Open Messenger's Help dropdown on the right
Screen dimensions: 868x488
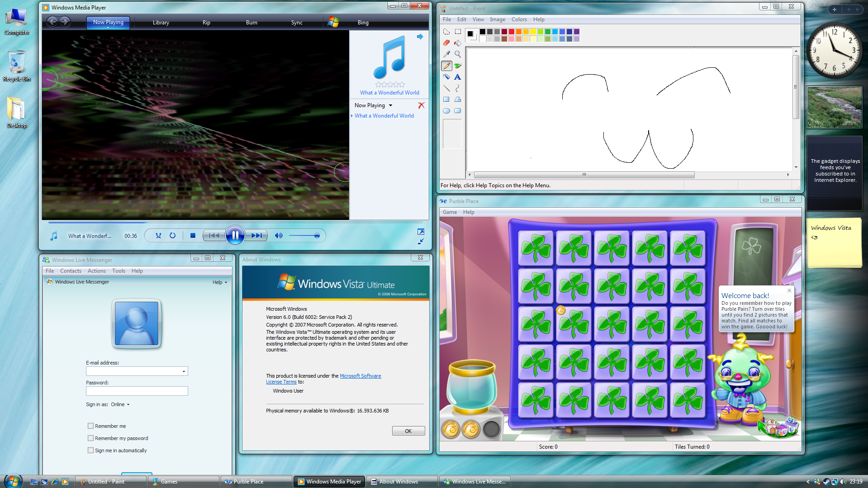click(x=220, y=282)
